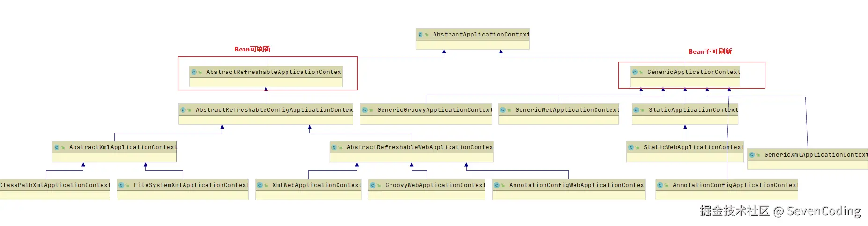The width and height of the screenshot is (868, 226).
Task: Click the class icon of AbstractApplicationContext
Action: pos(420,35)
